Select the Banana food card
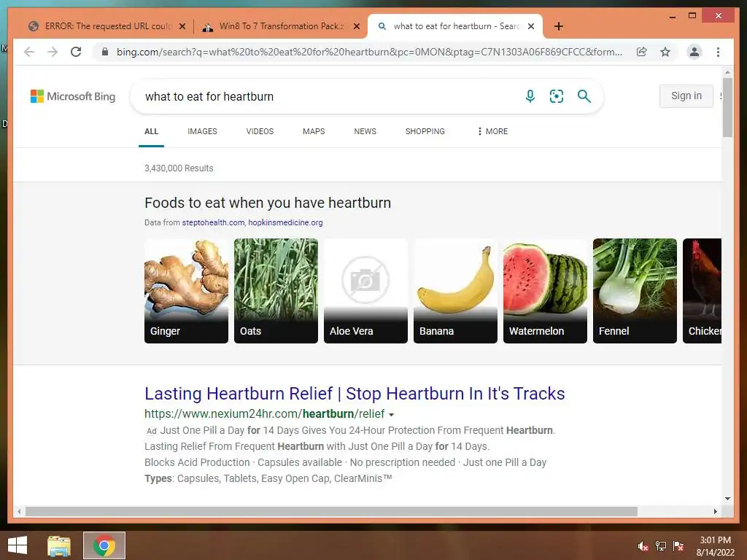 pyautogui.click(x=455, y=290)
